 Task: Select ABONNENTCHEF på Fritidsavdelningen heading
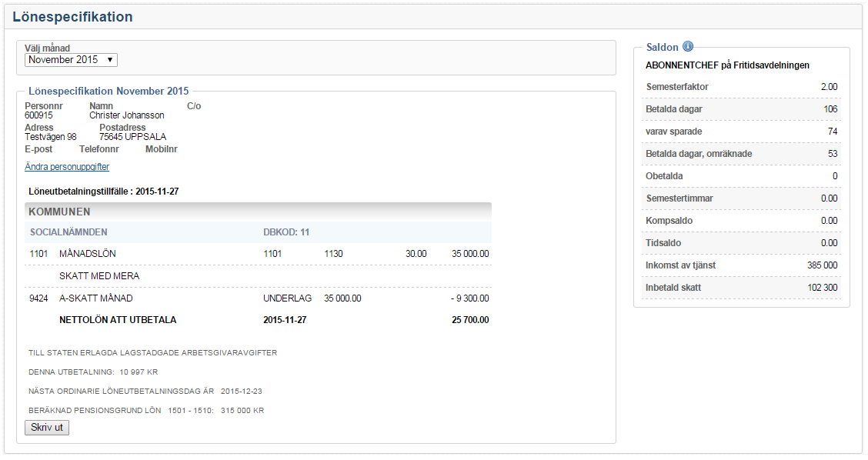point(727,65)
